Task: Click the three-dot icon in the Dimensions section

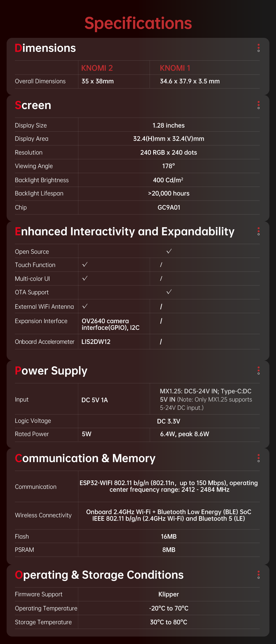Action: 258,48
